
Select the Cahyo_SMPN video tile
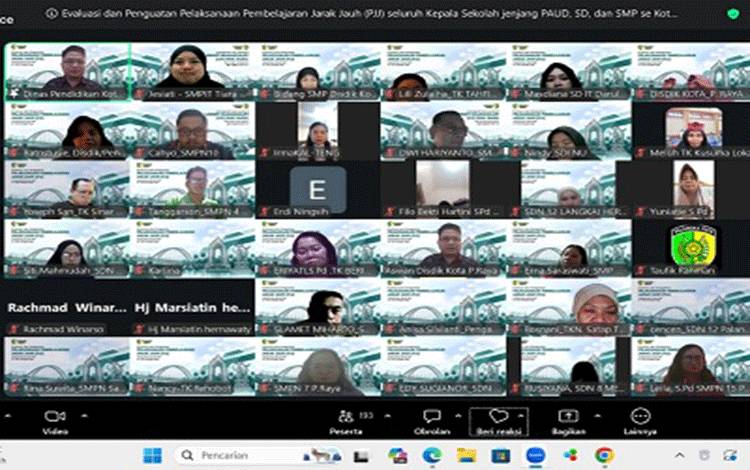tap(192, 131)
